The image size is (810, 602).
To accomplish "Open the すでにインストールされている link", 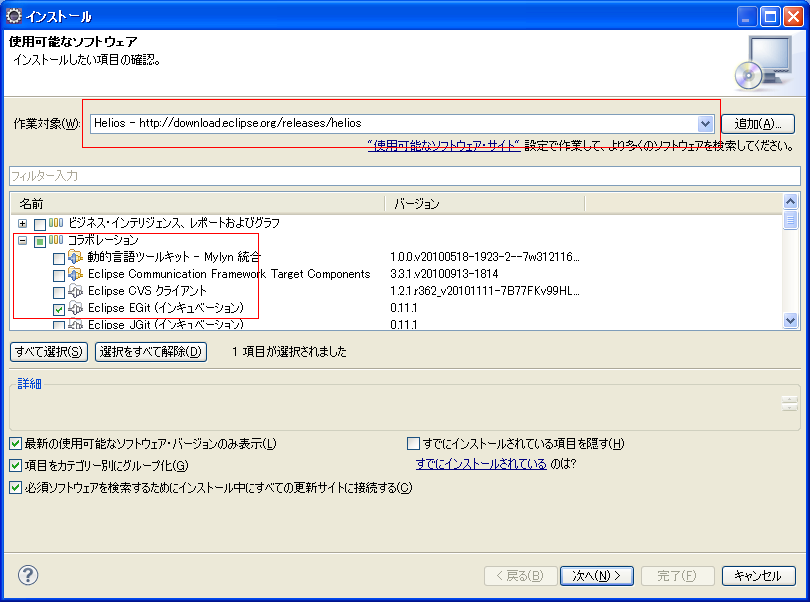I will coord(481,464).
